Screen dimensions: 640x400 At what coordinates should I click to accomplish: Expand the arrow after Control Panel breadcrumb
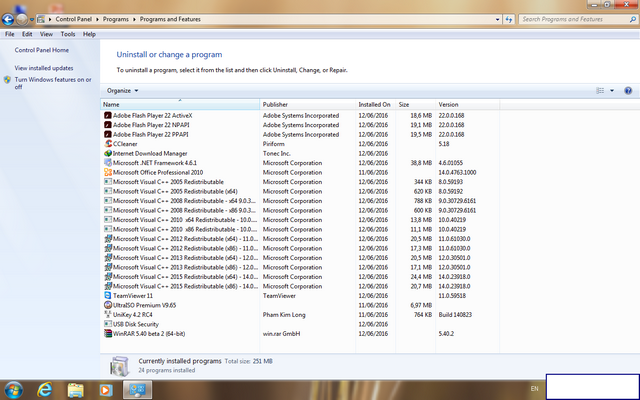click(97, 19)
